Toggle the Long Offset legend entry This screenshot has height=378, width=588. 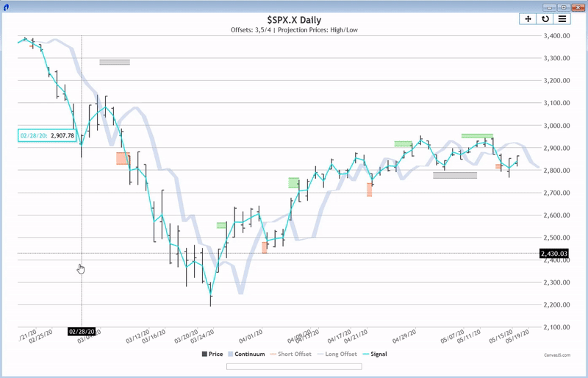click(337, 354)
